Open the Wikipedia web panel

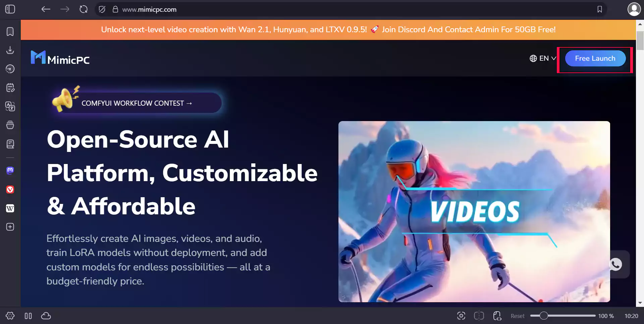click(10, 208)
